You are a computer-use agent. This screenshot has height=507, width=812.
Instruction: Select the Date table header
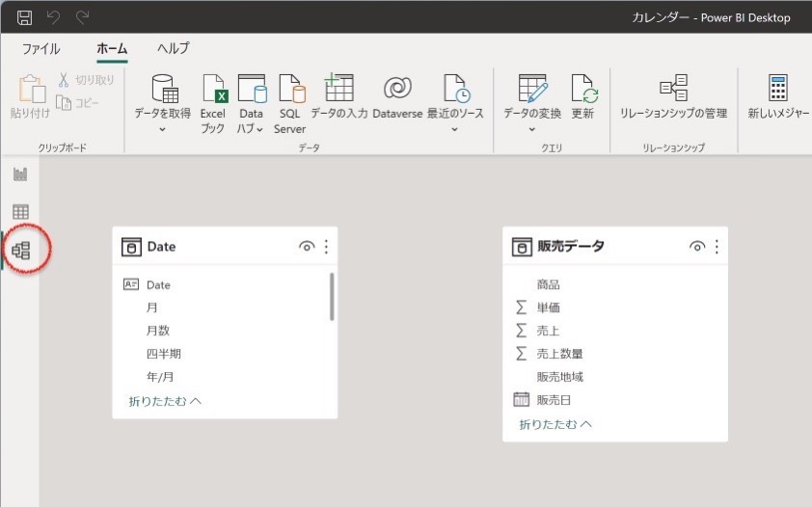(225, 246)
